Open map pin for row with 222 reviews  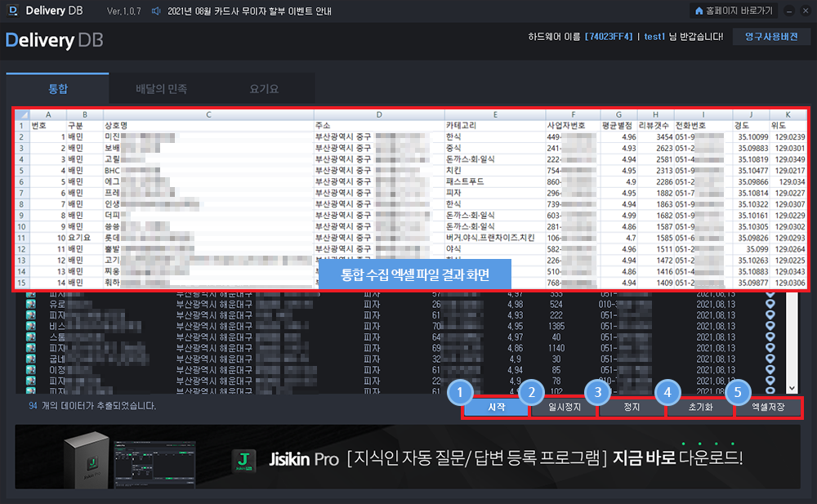[x=770, y=314]
